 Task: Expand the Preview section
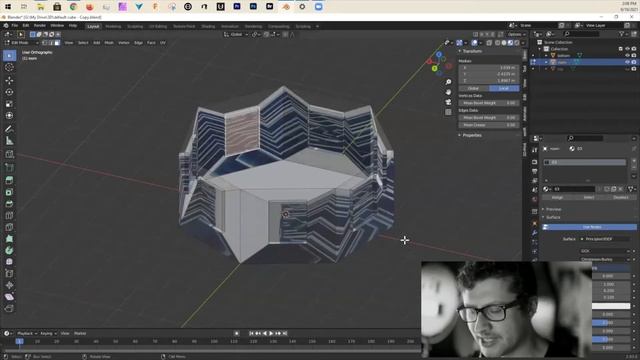(x=552, y=209)
